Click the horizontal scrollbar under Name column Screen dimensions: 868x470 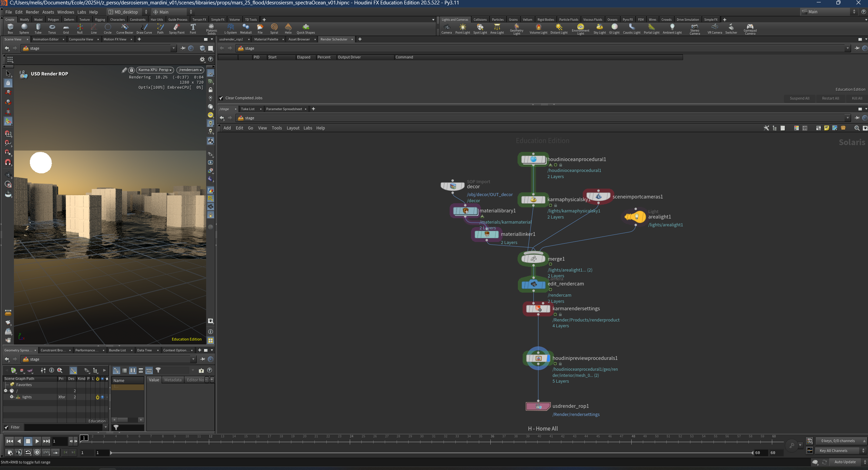point(128,420)
